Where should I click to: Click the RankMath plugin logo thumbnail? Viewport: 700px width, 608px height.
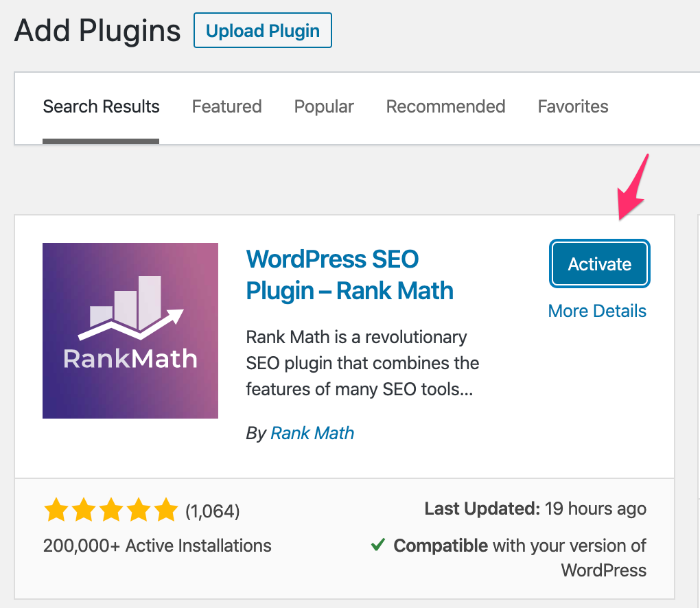(130, 331)
